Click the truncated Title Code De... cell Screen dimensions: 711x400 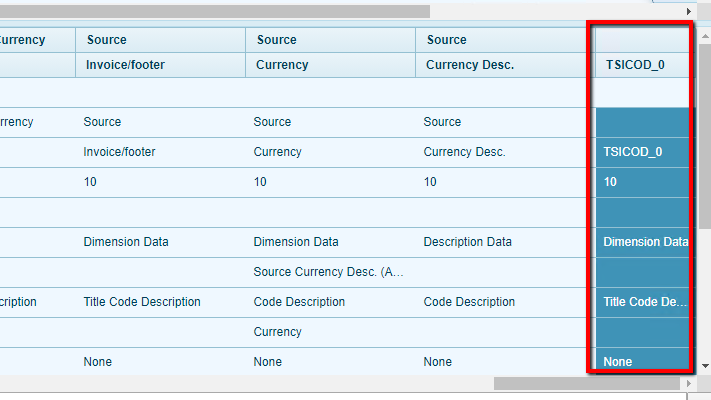coord(643,302)
